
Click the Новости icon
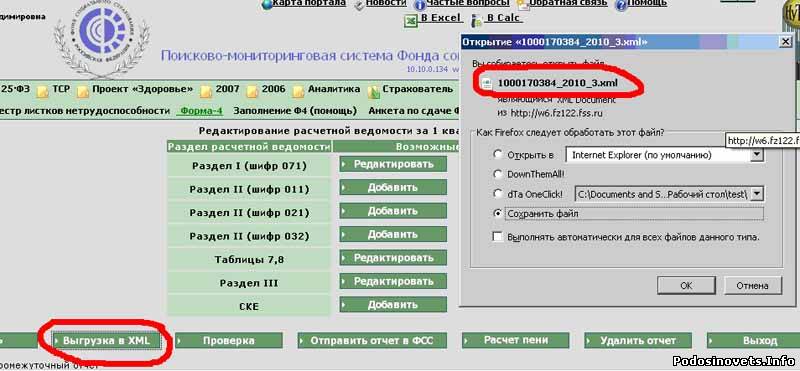click(360, 5)
